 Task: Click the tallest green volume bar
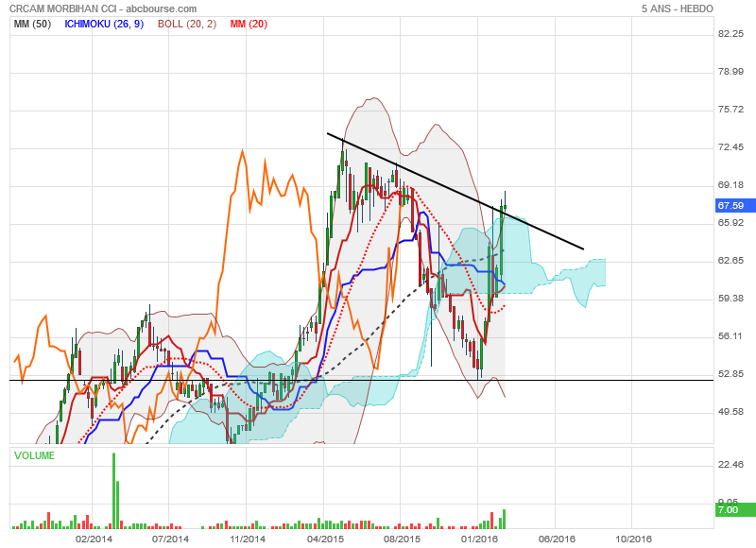coord(113,490)
